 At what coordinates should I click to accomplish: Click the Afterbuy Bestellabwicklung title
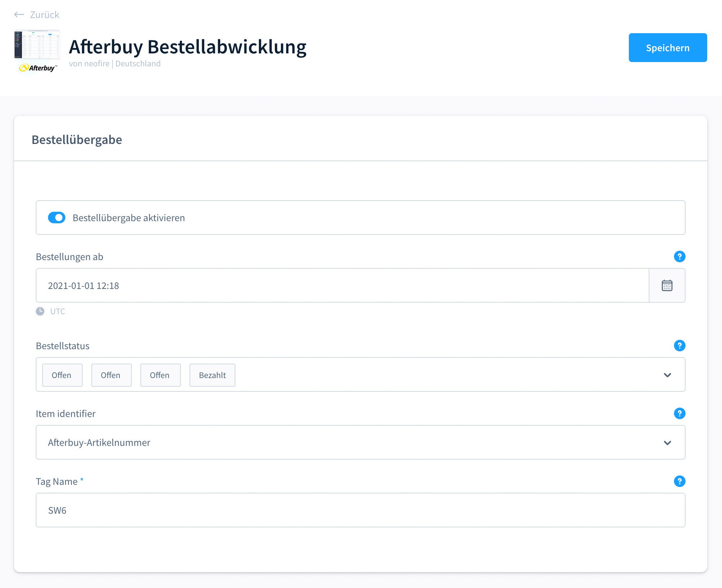[188, 47]
